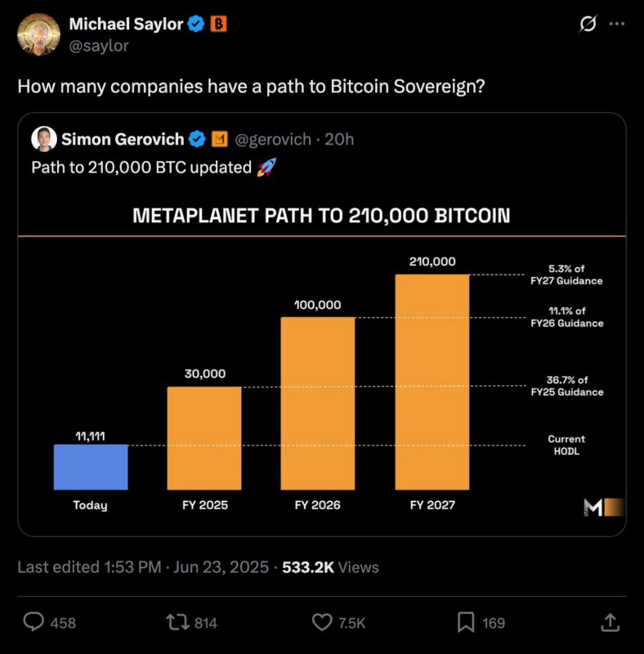Open the share post icon
This screenshot has height=654, width=644.
click(610, 623)
